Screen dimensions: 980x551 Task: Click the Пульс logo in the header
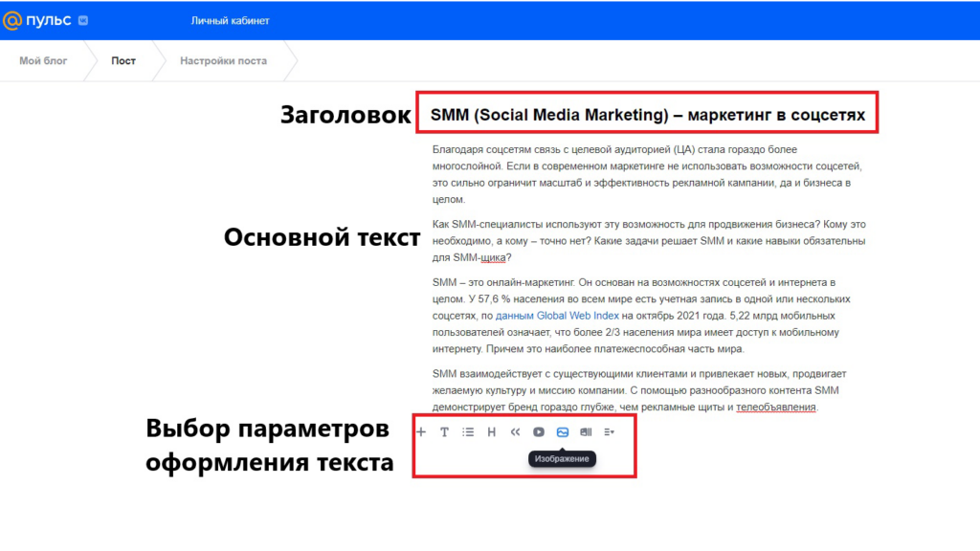(x=38, y=19)
